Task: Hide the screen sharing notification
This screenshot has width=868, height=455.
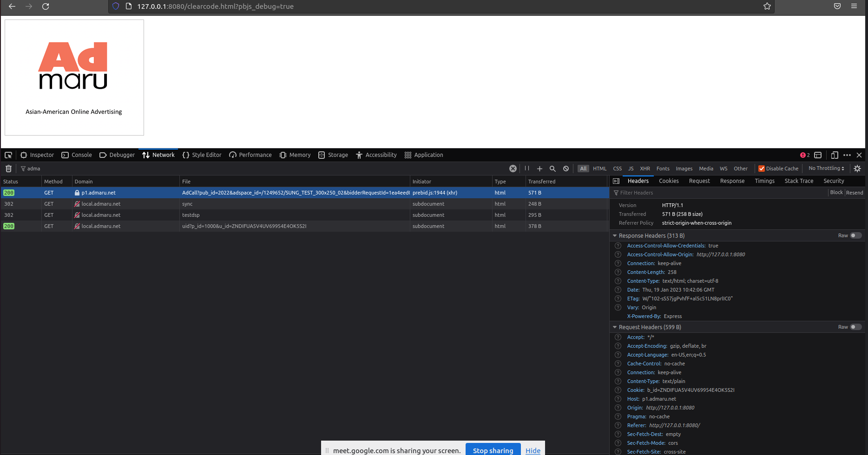Action: (533, 450)
